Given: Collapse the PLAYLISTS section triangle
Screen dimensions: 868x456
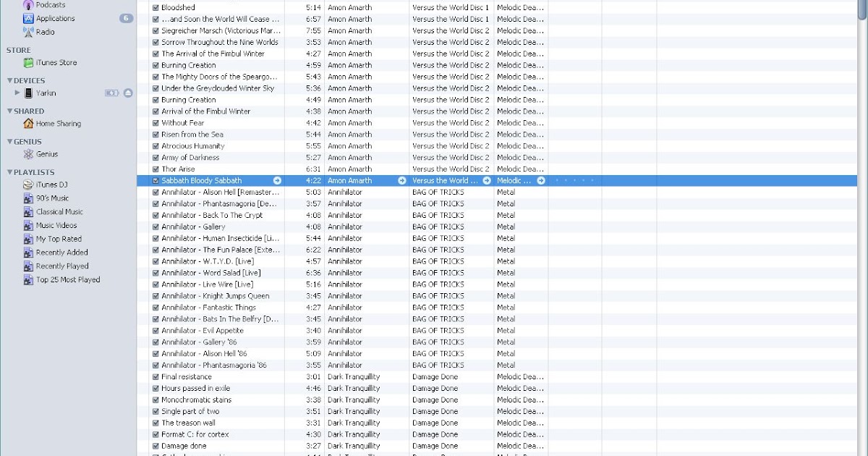Looking at the screenshot, I should click(10, 172).
